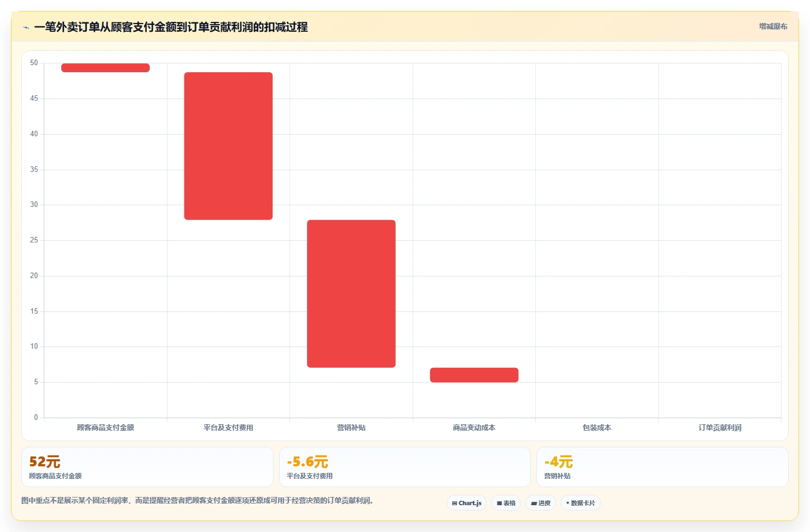Click the 平台及支付费用 caption under -5.6元
Viewport: 810px width, 532px height.
(310, 476)
